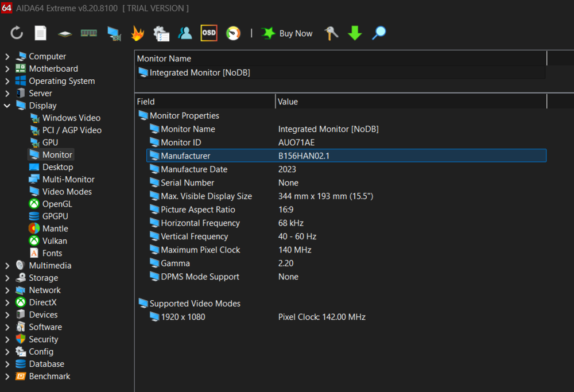The height and width of the screenshot is (392, 574).
Task: Select Integrated Monitor [NoDB] in top list
Action: (341, 73)
